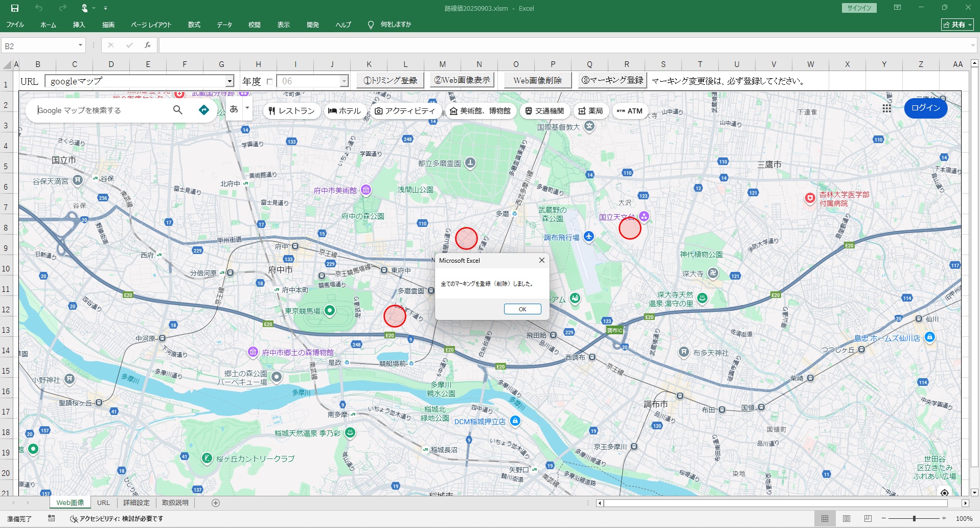980x528 pixels.
Task: Open the ページ レイアウト ribbon tab
Action: (151, 25)
